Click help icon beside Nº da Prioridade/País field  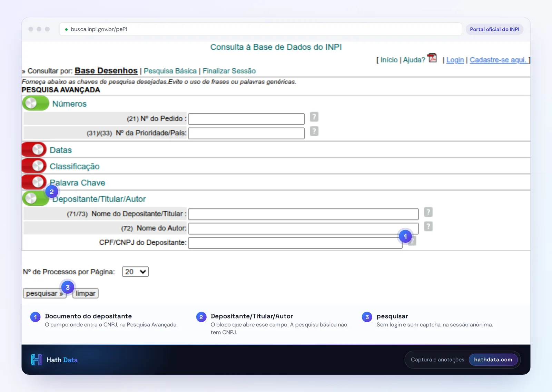[314, 131]
